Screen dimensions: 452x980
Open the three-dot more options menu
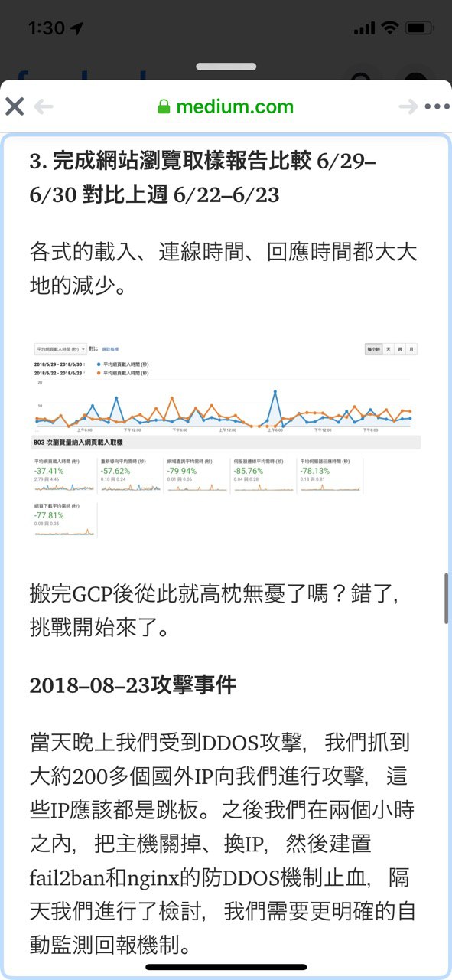click(437, 107)
